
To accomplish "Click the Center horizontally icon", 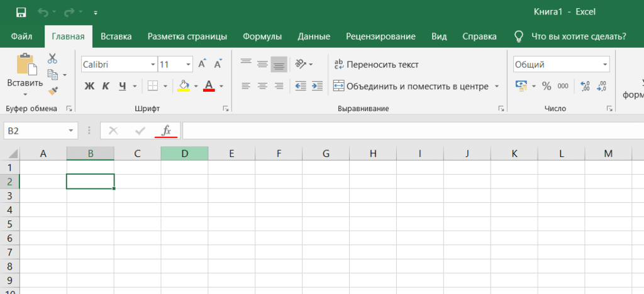I will (x=262, y=86).
